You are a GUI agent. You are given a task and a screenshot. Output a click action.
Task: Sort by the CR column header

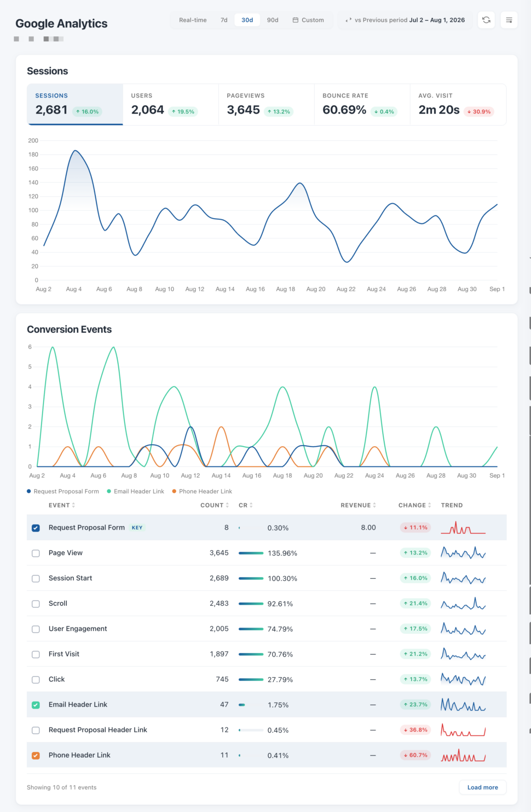pos(246,505)
